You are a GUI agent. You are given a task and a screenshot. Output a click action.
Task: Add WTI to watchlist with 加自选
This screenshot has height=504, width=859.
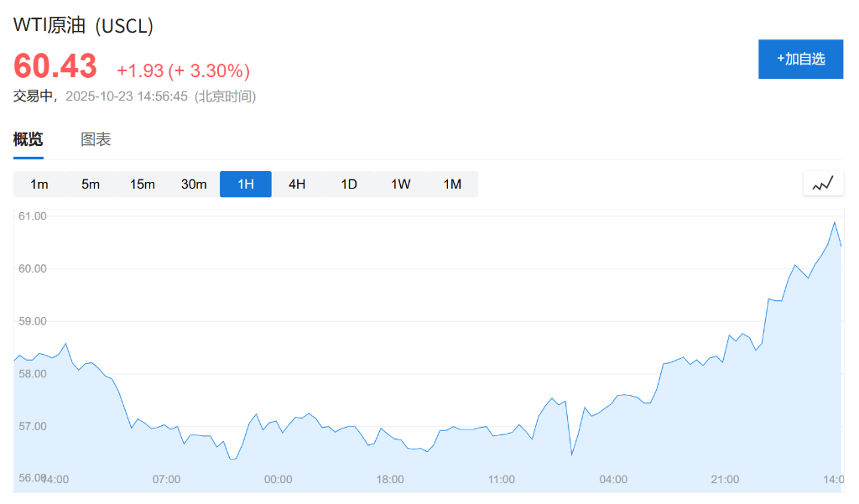[x=800, y=59]
